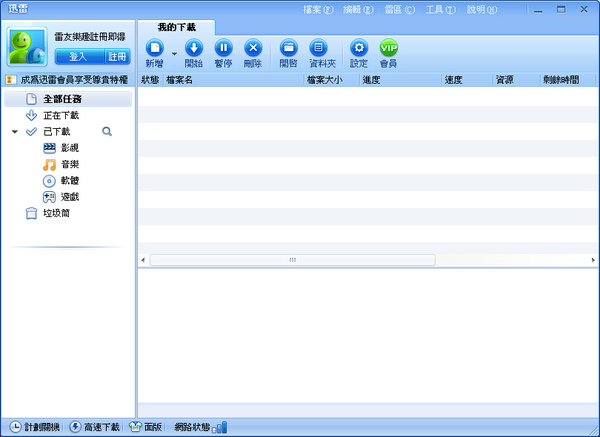600x437 pixels.
Task: Maximize the 迅雷 window
Action: [561, 10]
